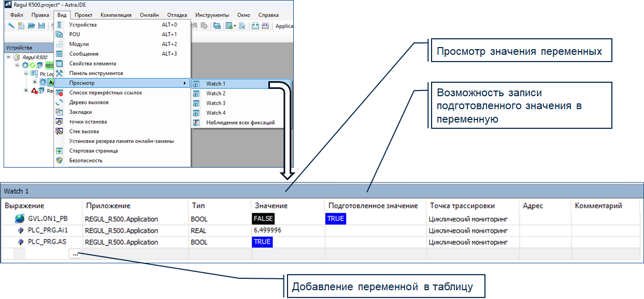Click the New project toolbar icon
The image size is (644, 299).
[x=21, y=26]
